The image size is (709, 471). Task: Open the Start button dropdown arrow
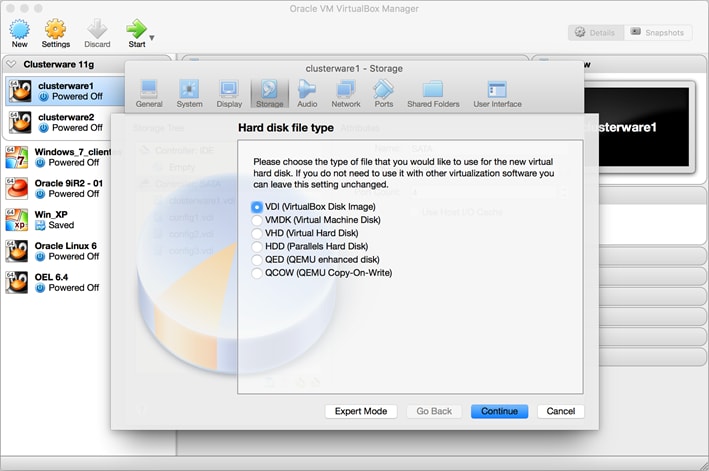click(x=152, y=38)
